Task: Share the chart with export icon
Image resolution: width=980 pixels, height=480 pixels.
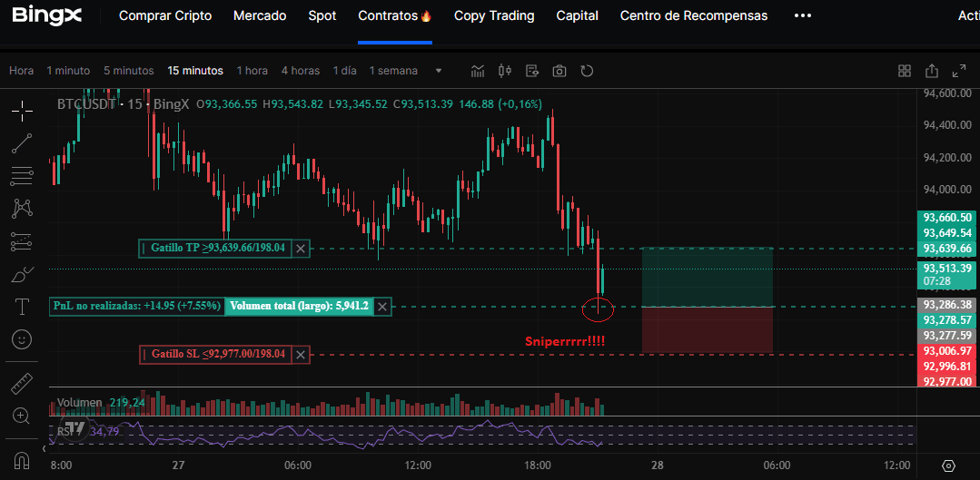Action: [x=931, y=71]
